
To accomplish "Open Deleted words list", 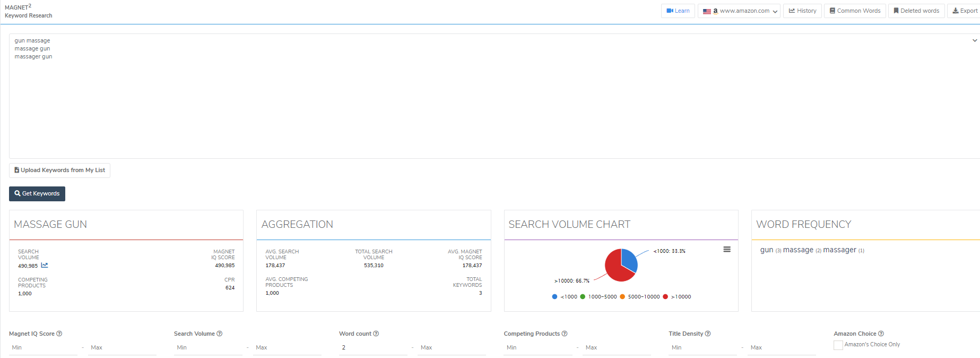I will click(916, 11).
